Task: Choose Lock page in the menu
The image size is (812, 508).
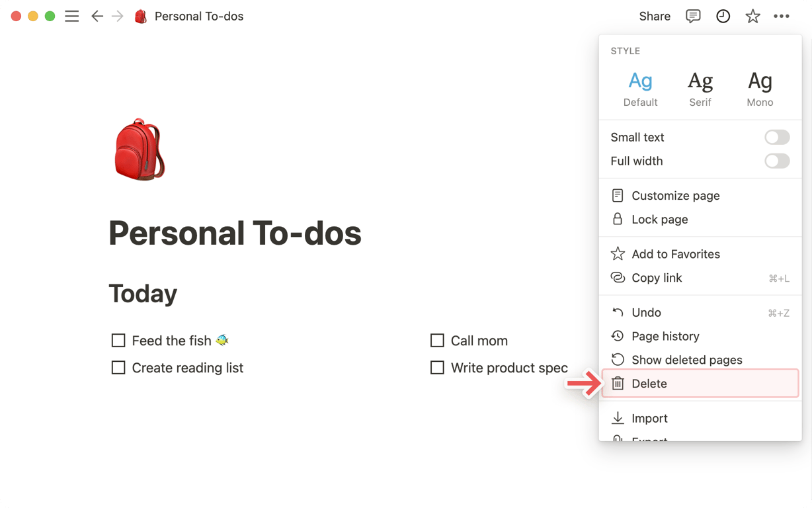Action: click(x=700, y=220)
